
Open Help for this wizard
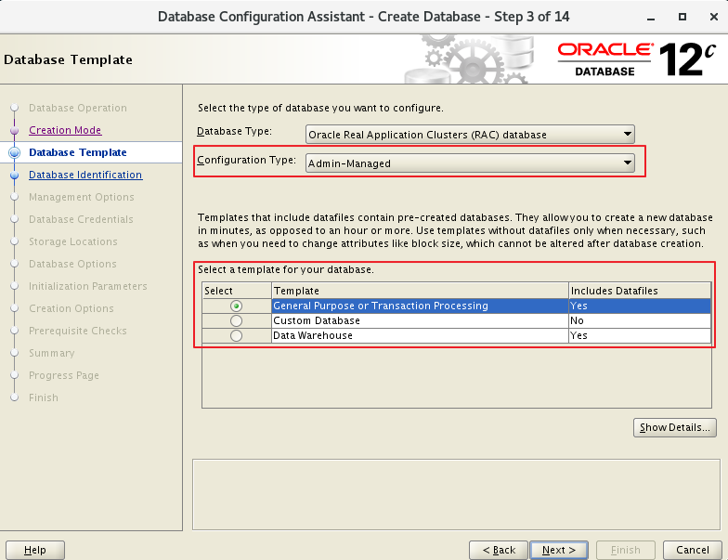point(35,550)
